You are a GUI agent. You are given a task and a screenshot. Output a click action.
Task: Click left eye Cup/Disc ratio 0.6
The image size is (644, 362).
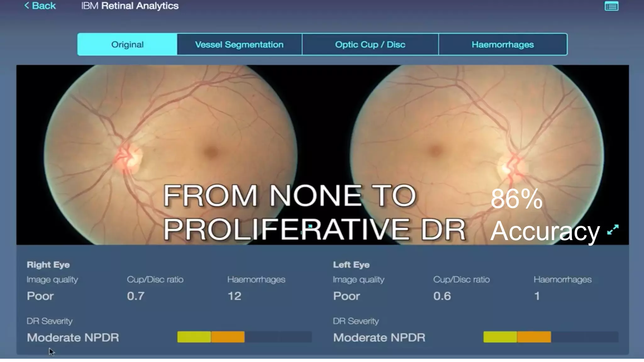(x=442, y=296)
